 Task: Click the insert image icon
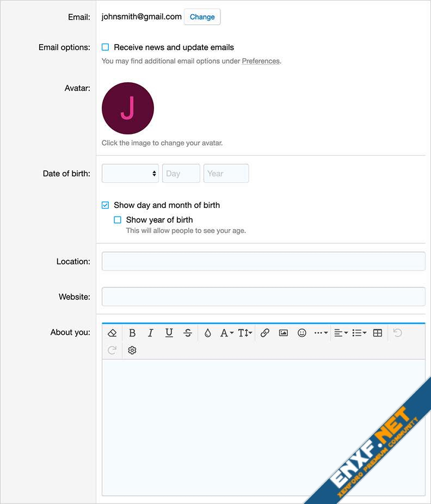tap(284, 333)
